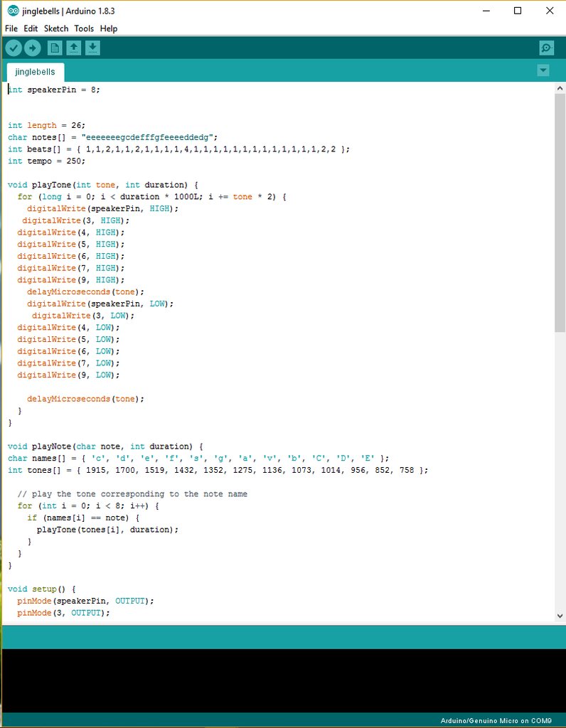Open the Sketch menu
This screenshot has height=728, width=566.
click(x=56, y=28)
